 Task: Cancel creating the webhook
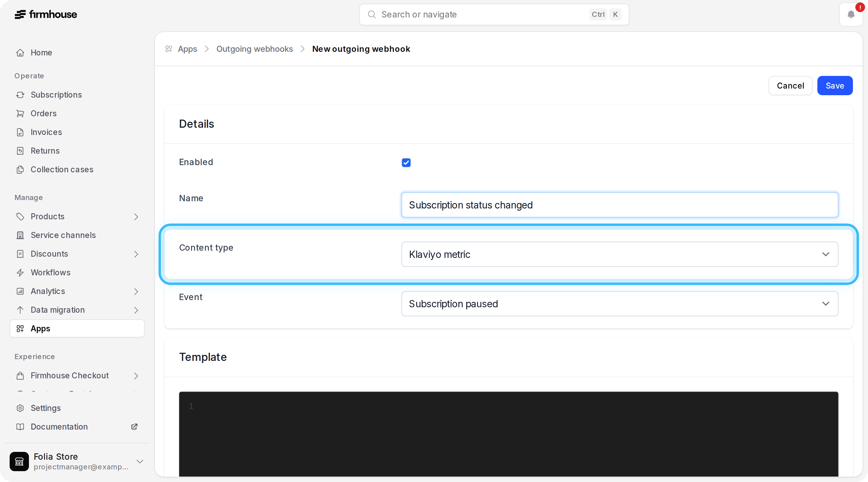[790, 86]
